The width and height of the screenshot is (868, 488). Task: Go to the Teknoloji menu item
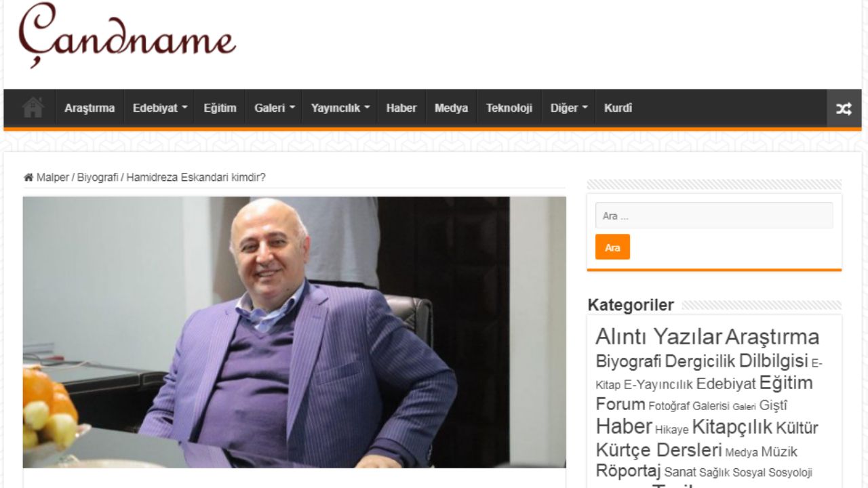coord(509,108)
